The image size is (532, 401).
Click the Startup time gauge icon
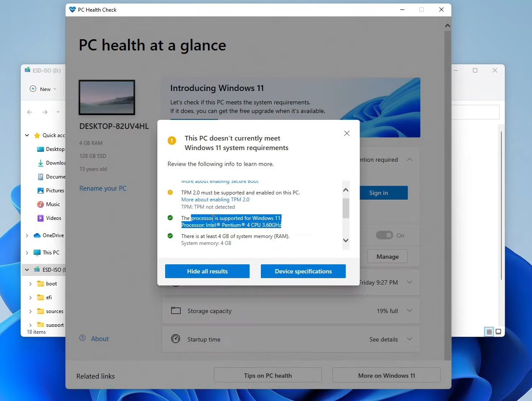coord(176,339)
